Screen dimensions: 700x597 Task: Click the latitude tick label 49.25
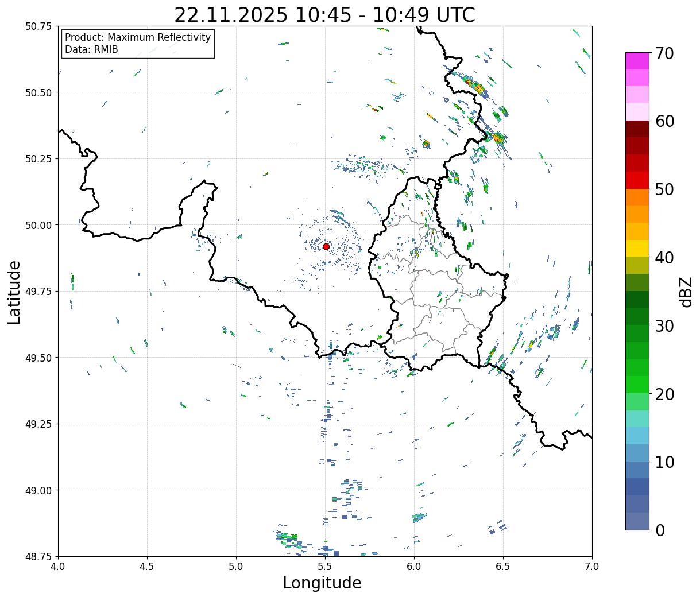(x=38, y=424)
